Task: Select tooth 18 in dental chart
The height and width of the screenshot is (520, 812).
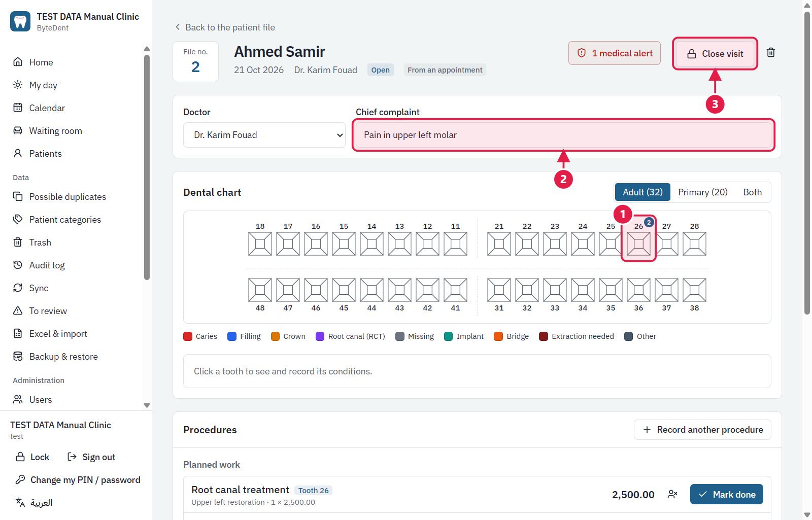Action: click(x=260, y=244)
